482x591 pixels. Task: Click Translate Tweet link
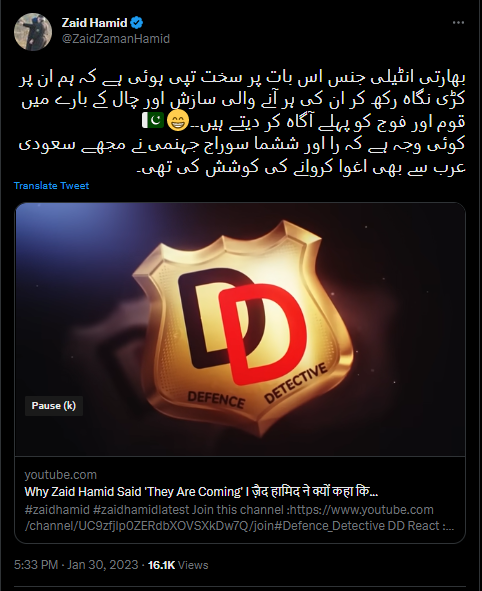[x=52, y=185]
